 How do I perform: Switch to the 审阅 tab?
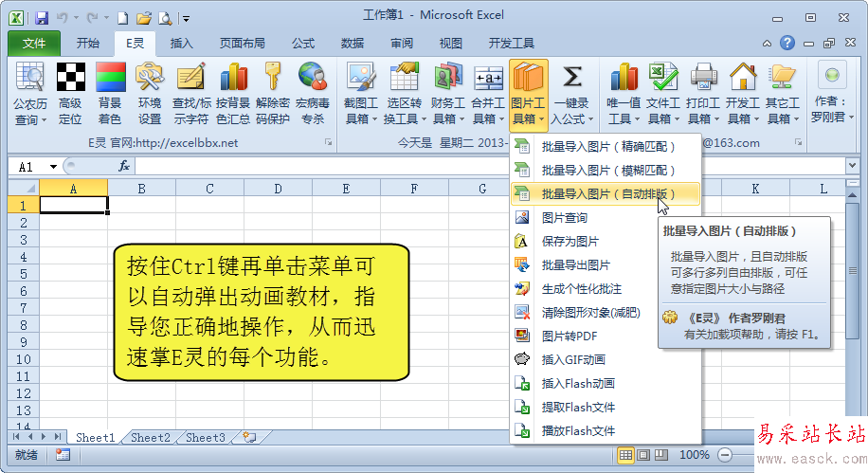coord(402,44)
